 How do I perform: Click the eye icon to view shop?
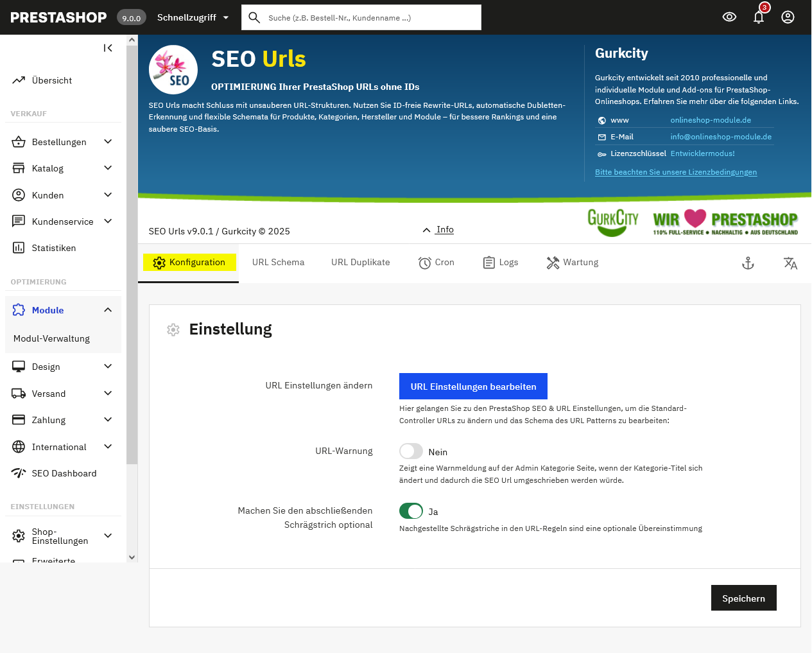[729, 17]
